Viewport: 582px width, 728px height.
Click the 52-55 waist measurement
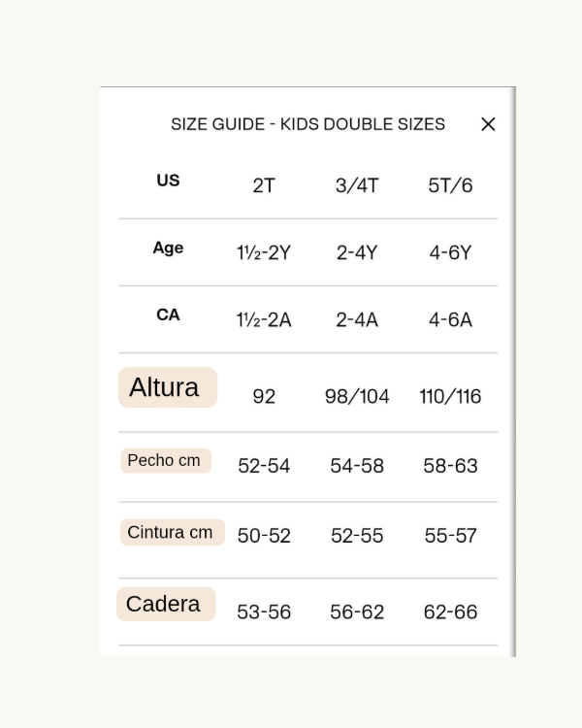coord(357,536)
